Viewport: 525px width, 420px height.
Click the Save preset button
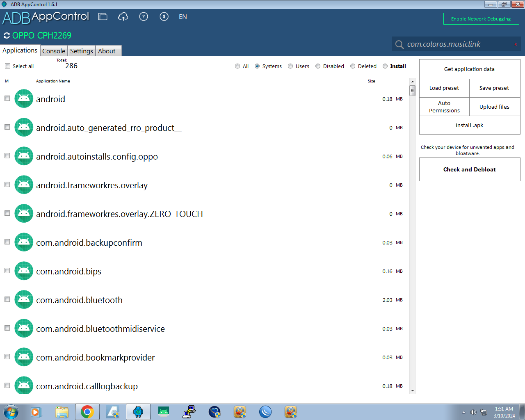[495, 88]
